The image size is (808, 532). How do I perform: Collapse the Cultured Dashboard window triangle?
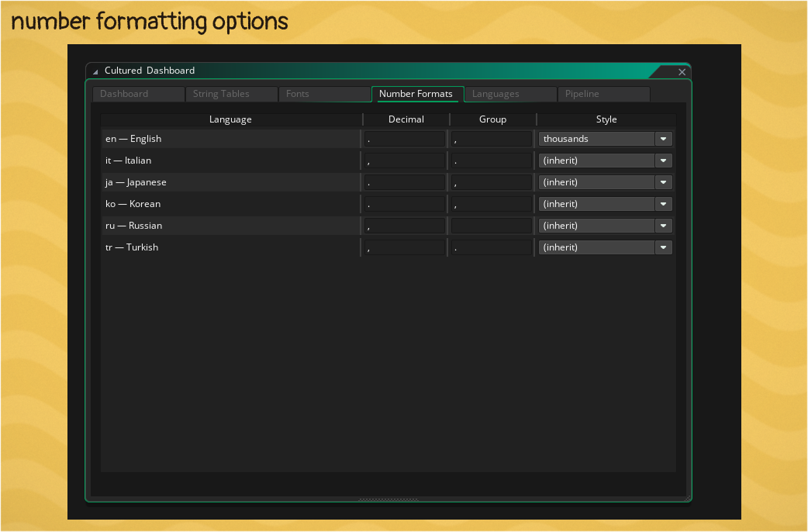pyautogui.click(x=95, y=71)
